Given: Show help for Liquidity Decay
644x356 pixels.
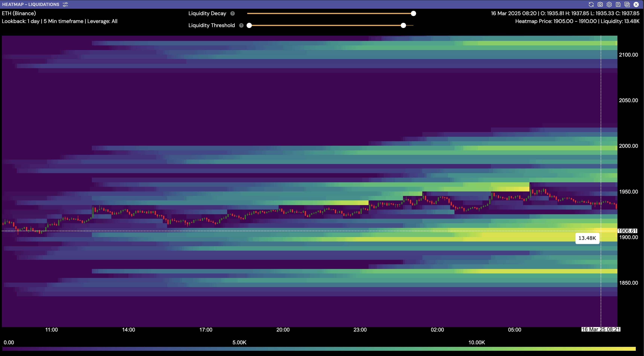Looking at the screenshot, I should (233, 13).
